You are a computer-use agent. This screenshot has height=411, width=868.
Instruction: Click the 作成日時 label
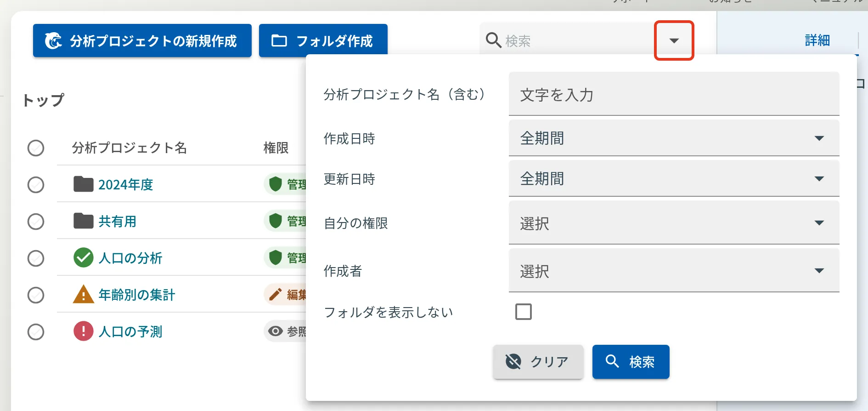pos(349,138)
